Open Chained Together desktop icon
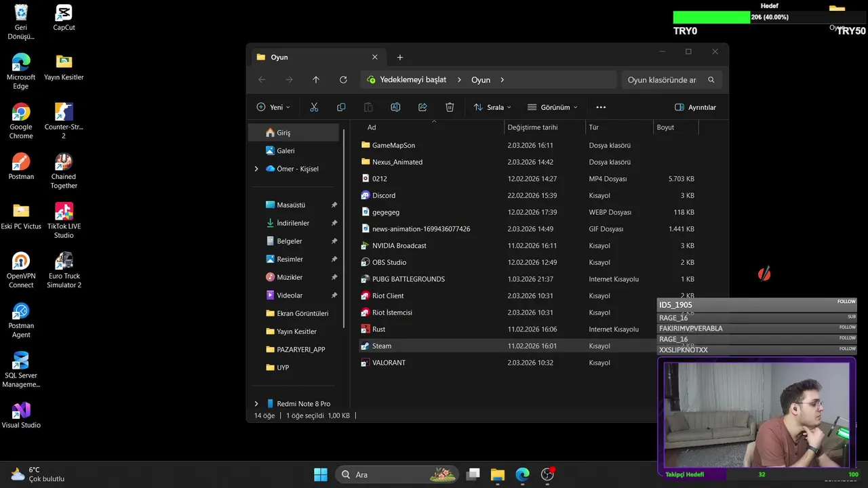 tap(64, 171)
